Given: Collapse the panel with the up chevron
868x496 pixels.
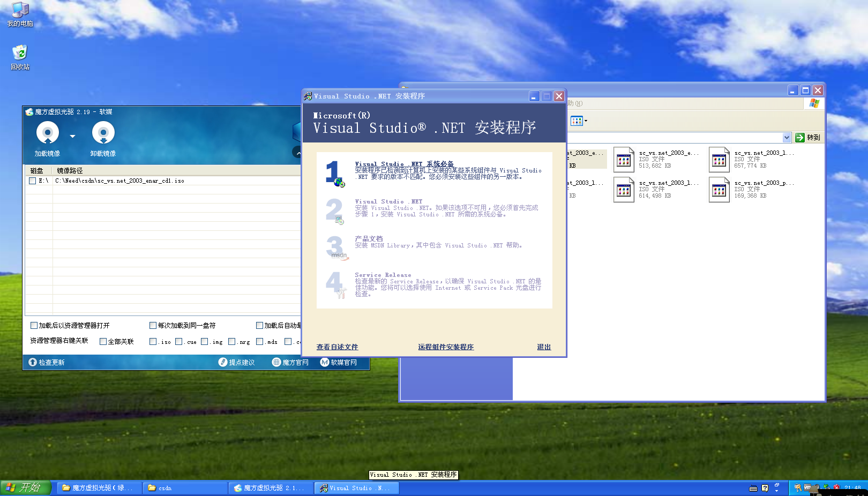Looking at the screenshot, I should click(x=298, y=152).
